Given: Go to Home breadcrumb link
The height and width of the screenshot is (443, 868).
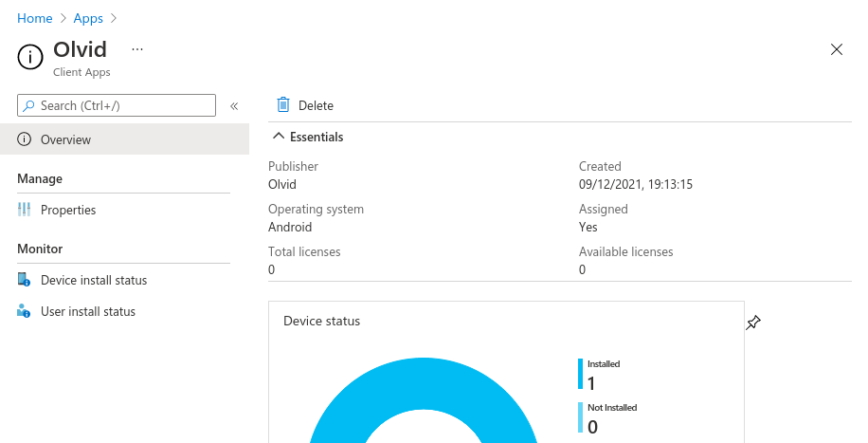Looking at the screenshot, I should (35, 18).
